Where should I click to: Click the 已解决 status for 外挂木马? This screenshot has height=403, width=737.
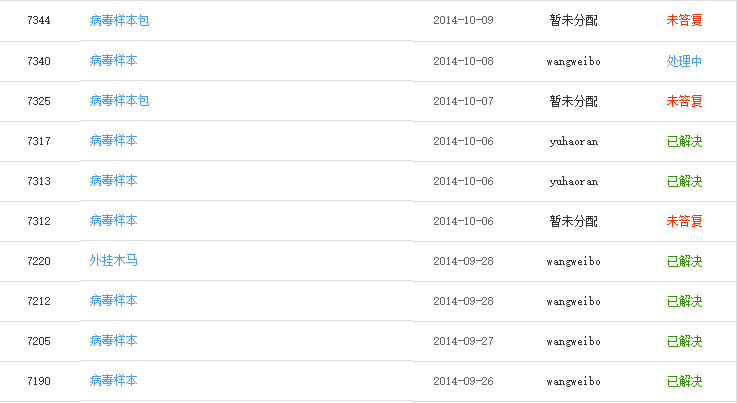(684, 261)
